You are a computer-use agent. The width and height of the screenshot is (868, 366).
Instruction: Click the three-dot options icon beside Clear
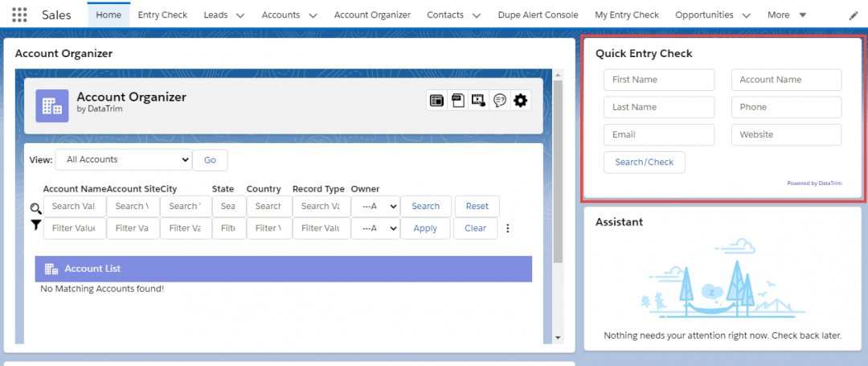(x=507, y=228)
